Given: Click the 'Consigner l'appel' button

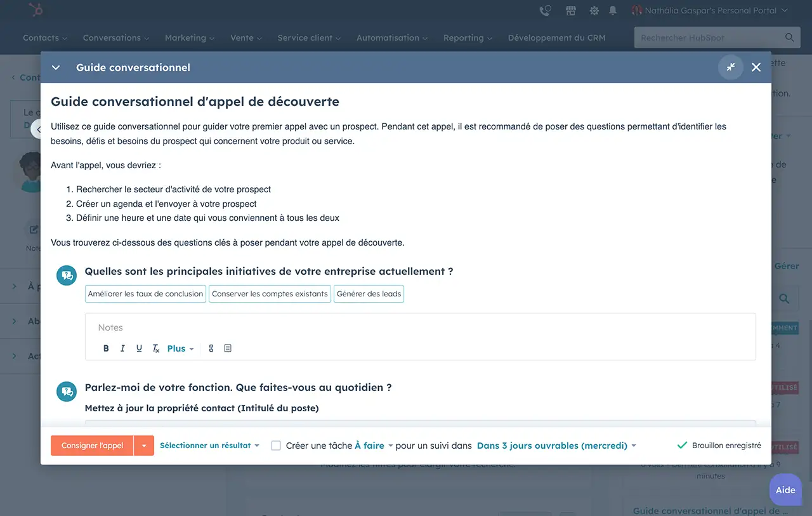Looking at the screenshot, I should 92,446.
